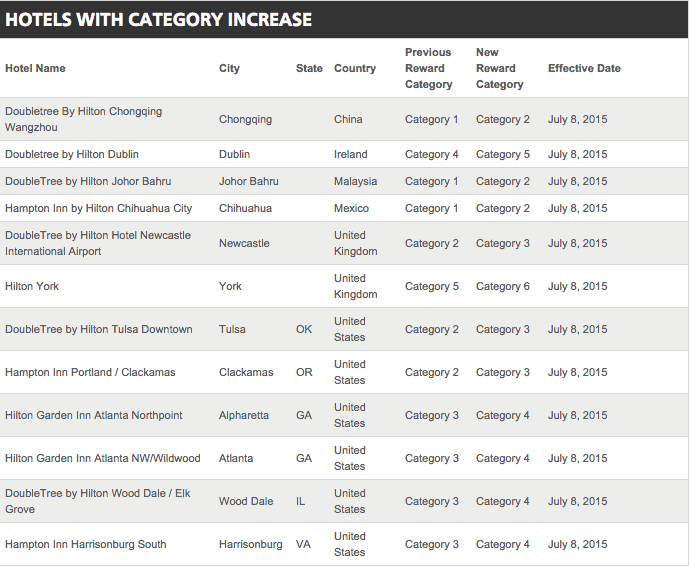Viewport: 690px width, 566px height.
Task: Click the 'York' city cell
Action: point(230,287)
